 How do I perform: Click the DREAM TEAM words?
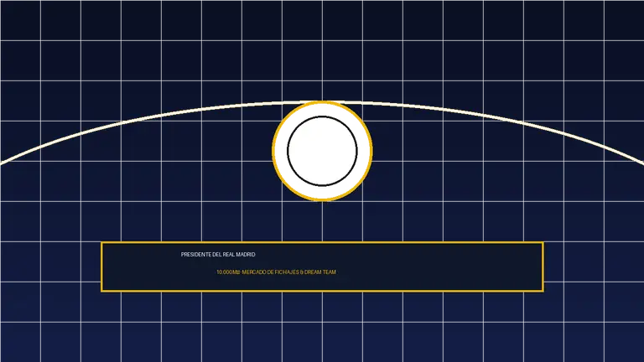pos(320,272)
